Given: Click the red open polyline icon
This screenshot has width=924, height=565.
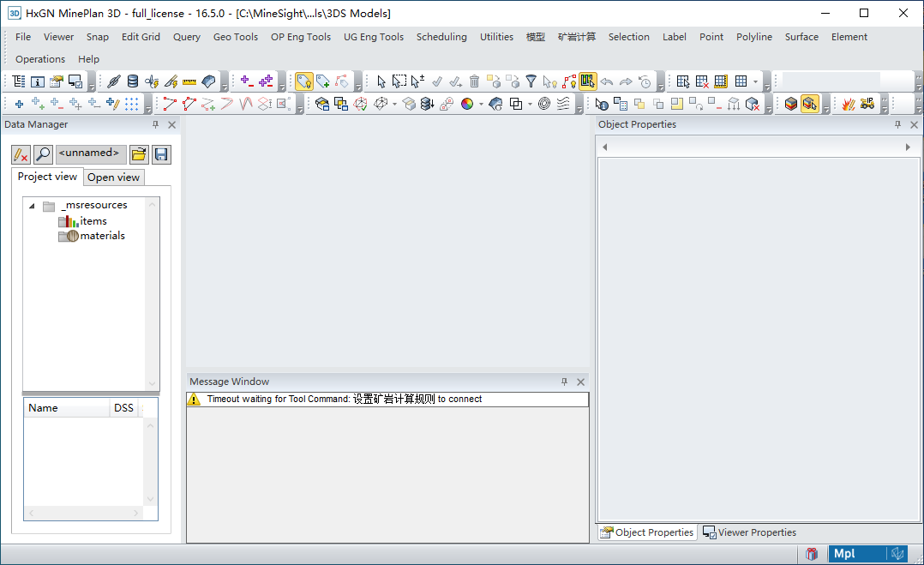Looking at the screenshot, I should coord(170,105).
